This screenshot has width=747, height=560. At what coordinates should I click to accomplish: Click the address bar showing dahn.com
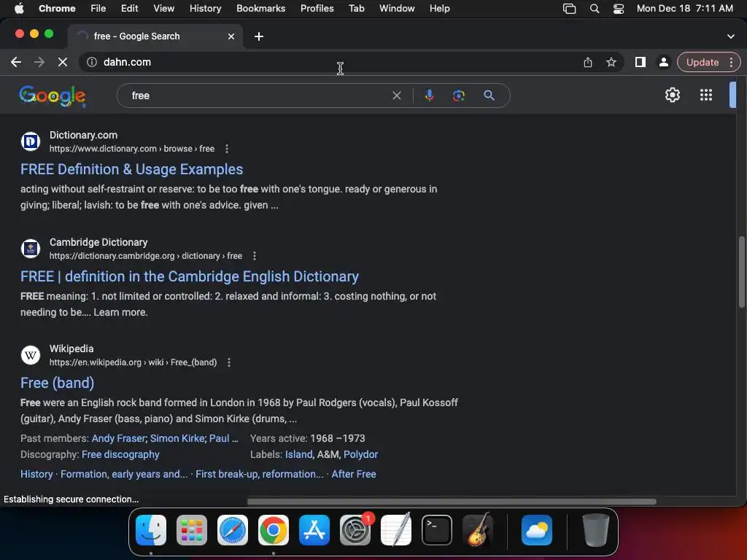point(333,62)
